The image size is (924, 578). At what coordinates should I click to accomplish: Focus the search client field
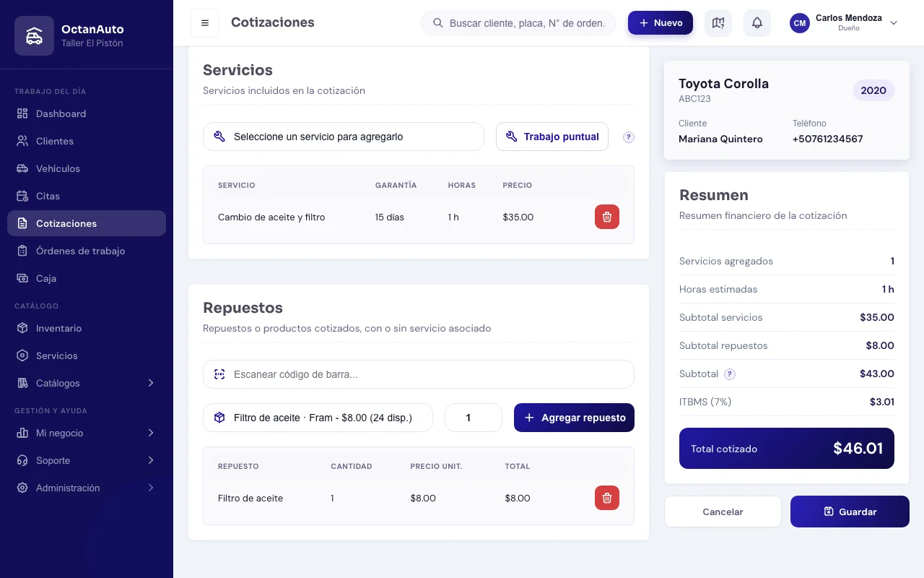[518, 23]
